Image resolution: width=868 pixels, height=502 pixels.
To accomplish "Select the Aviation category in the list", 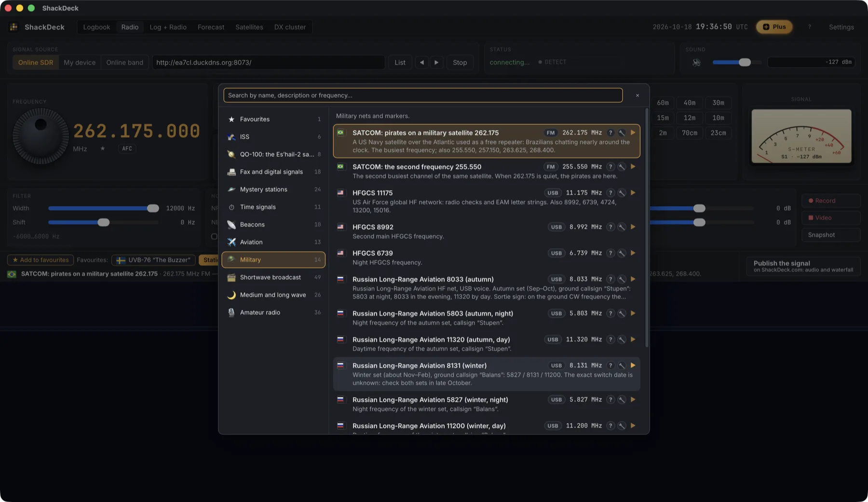I will point(273,242).
